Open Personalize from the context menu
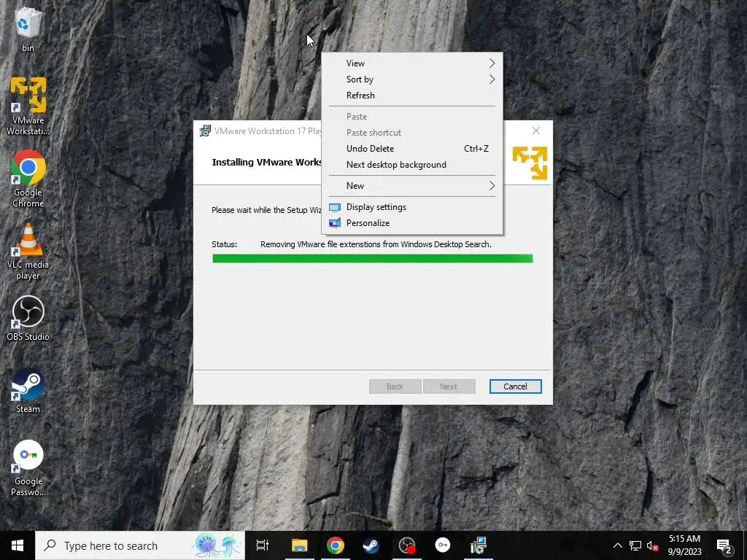The image size is (747, 560). point(412,223)
